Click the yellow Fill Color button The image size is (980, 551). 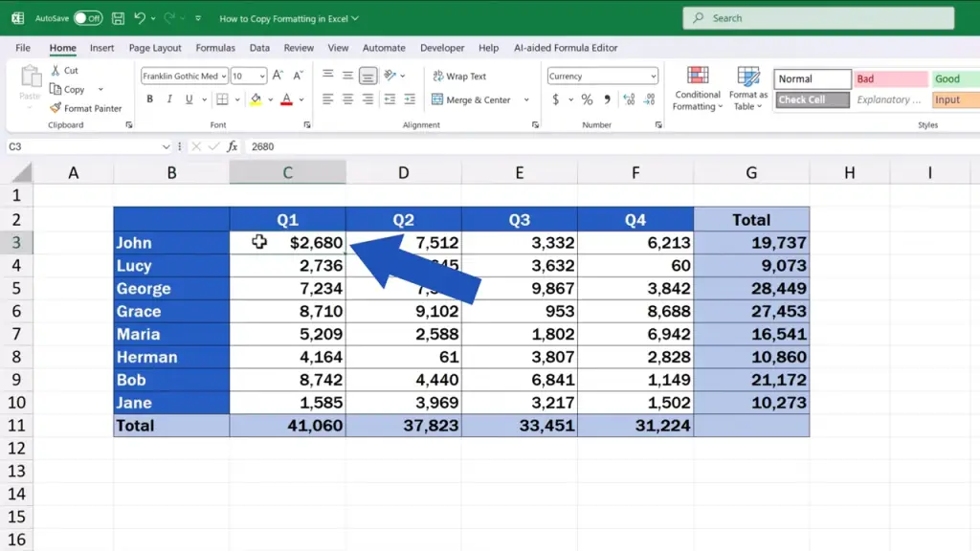tap(256, 100)
